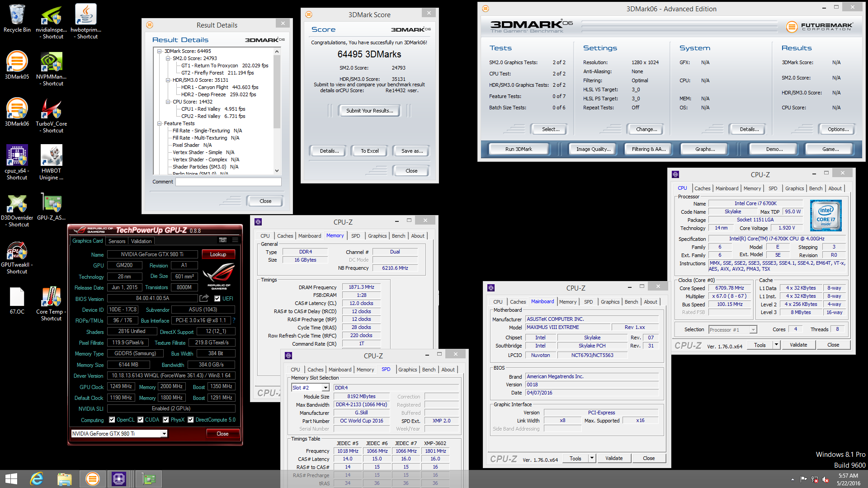Collapse the CPU Score tree node
The height and width of the screenshot is (488, 868).
tap(168, 102)
